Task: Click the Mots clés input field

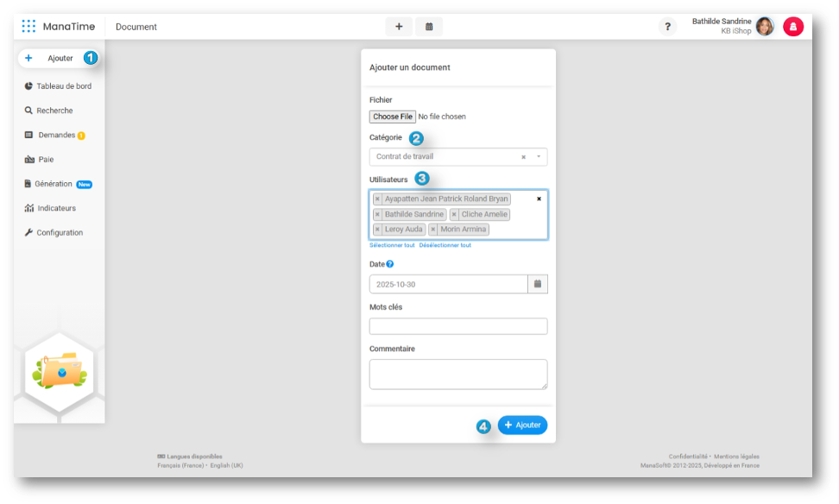Action: pos(457,326)
